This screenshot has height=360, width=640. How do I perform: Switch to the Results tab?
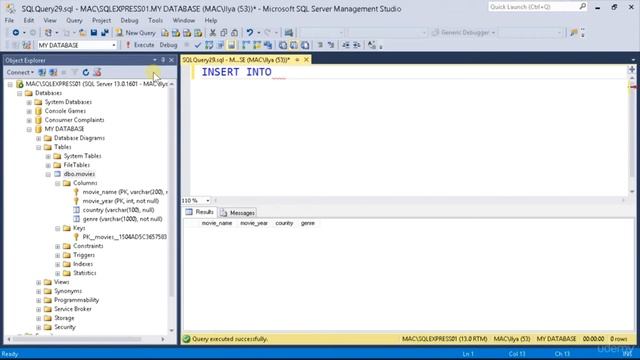(200, 212)
